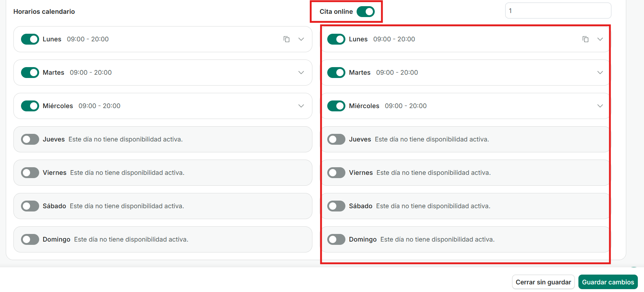
Task: Enable right Domingo availability switch
Action: 336,239
